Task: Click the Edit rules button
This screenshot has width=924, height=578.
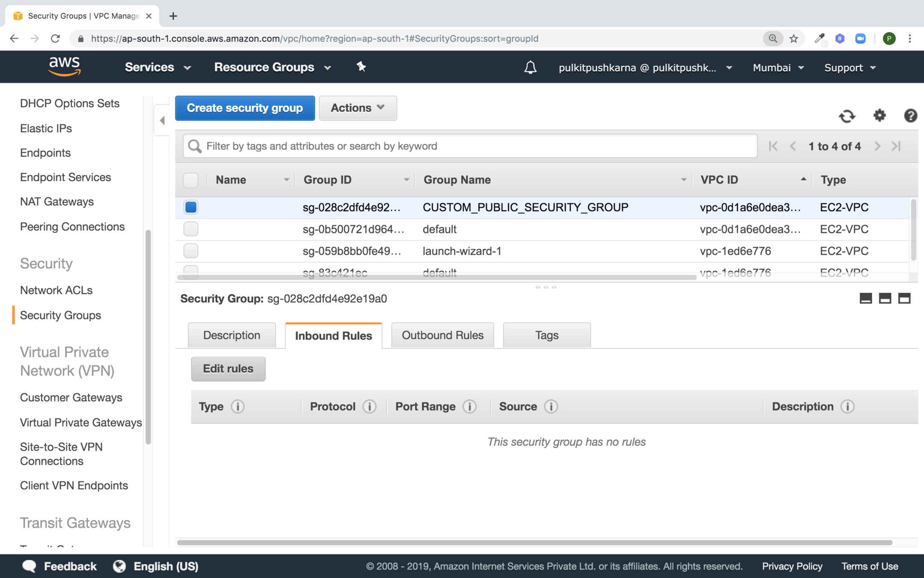Action: 228,369
